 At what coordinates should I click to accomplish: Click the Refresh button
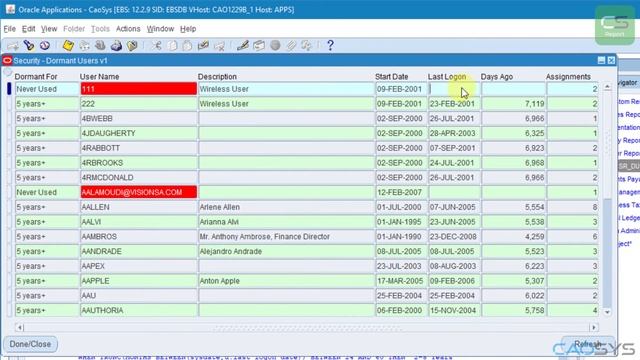tap(588, 344)
